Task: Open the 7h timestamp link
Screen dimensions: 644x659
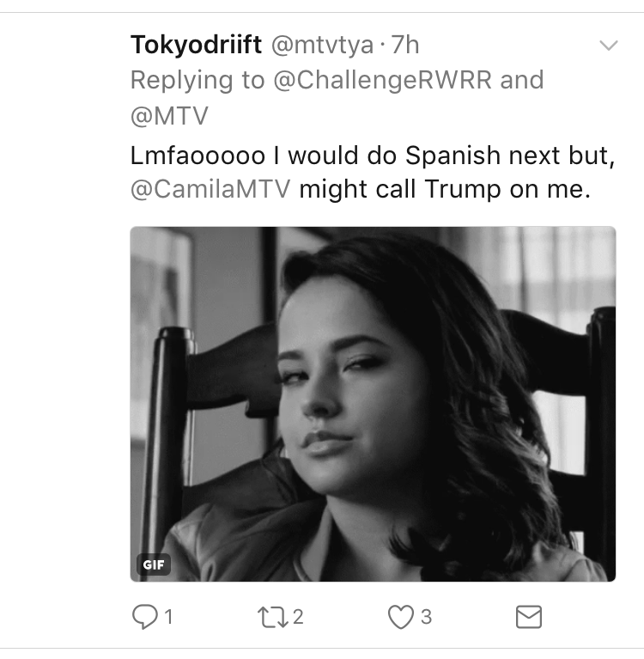Action: pos(405,45)
